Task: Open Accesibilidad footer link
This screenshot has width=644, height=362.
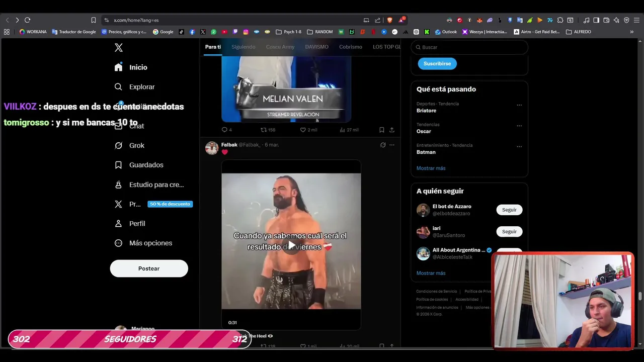Action: click(467, 300)
